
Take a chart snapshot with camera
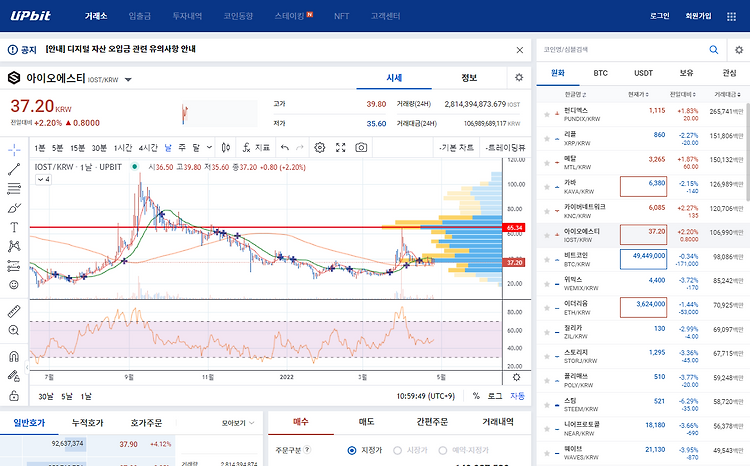(361, 148)
